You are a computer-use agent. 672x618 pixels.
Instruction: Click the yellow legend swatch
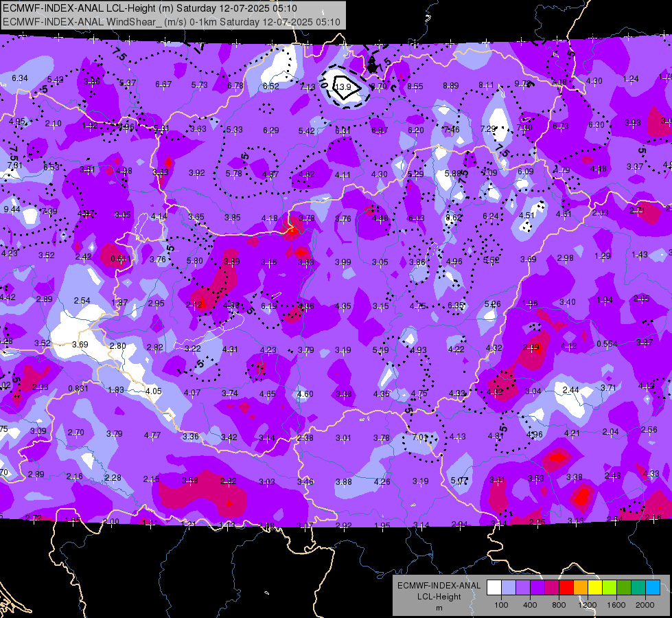[595, 588]
